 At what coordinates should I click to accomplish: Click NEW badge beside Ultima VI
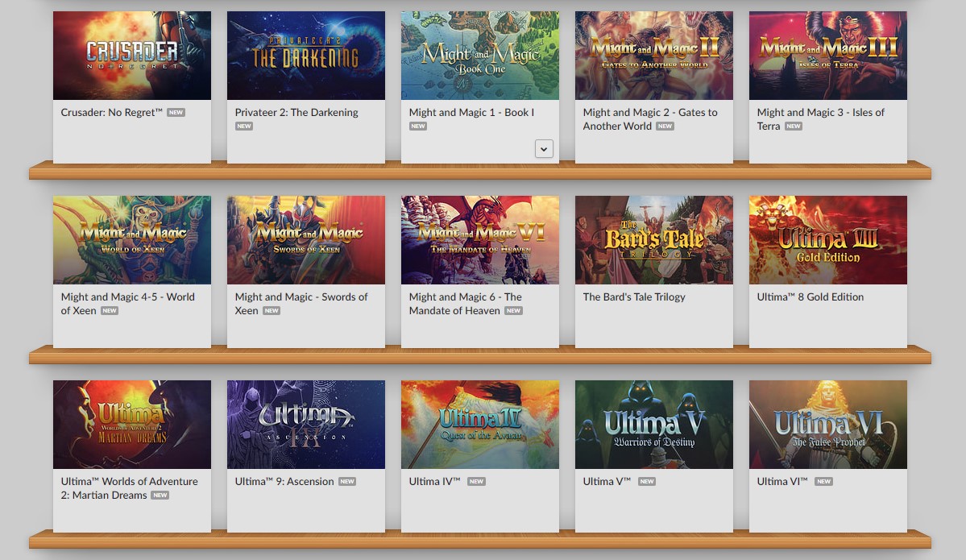pos(823,481)
